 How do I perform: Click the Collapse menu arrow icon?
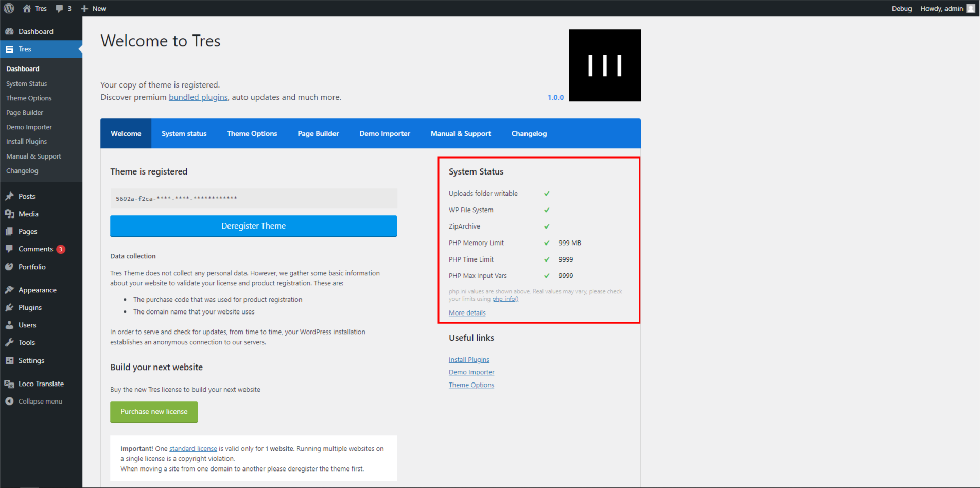tap(9, 401)
